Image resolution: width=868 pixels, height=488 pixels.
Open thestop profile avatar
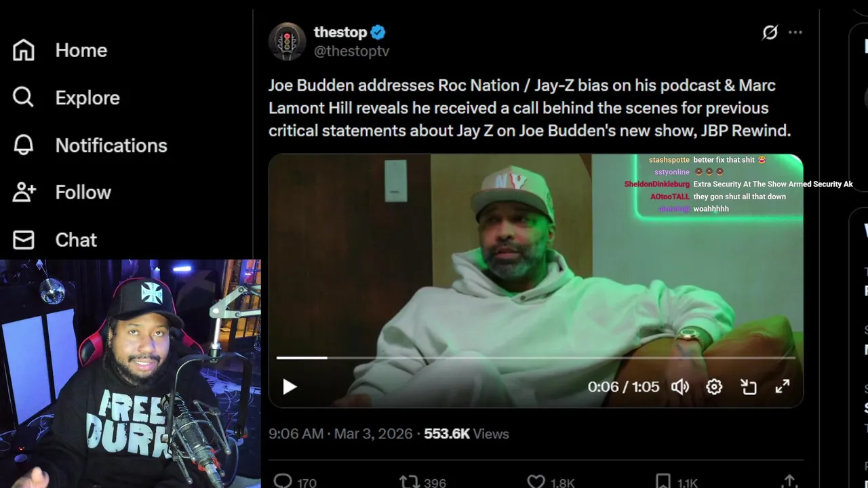pyautogui.click(x=287, y=41)
